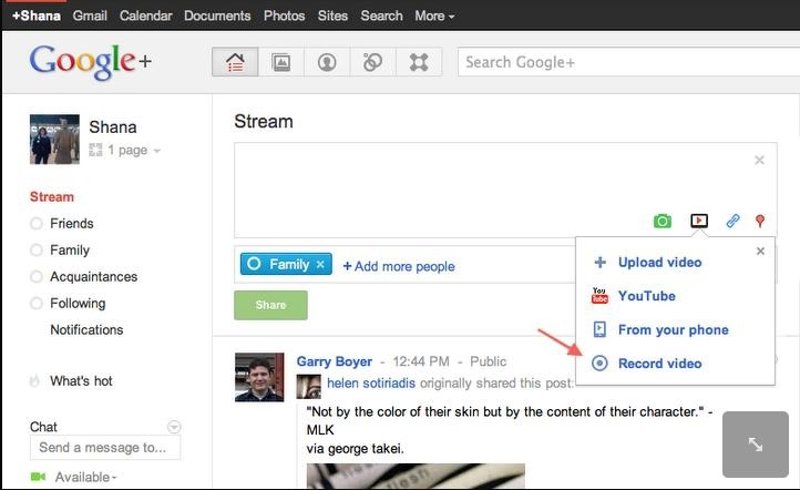Screen dimensions: 800x490
Task: Click the Home stream icon in toolbar
Action: tap(236, 62)
